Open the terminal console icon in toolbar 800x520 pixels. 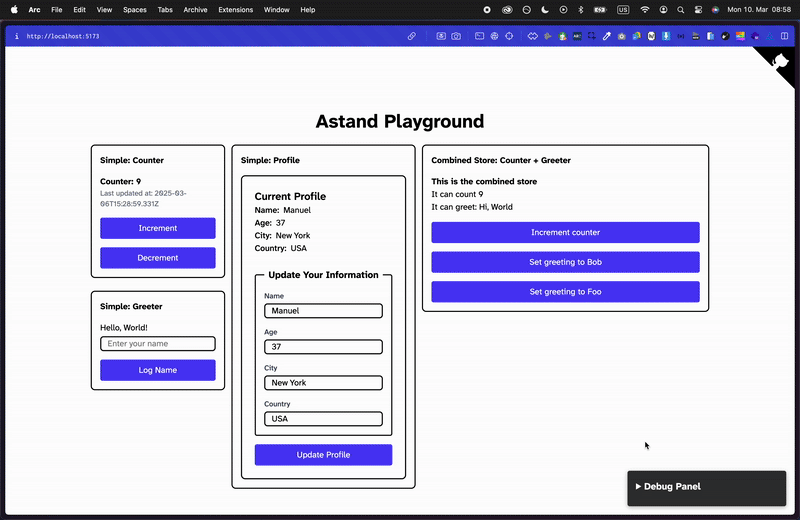click(479, 36)
